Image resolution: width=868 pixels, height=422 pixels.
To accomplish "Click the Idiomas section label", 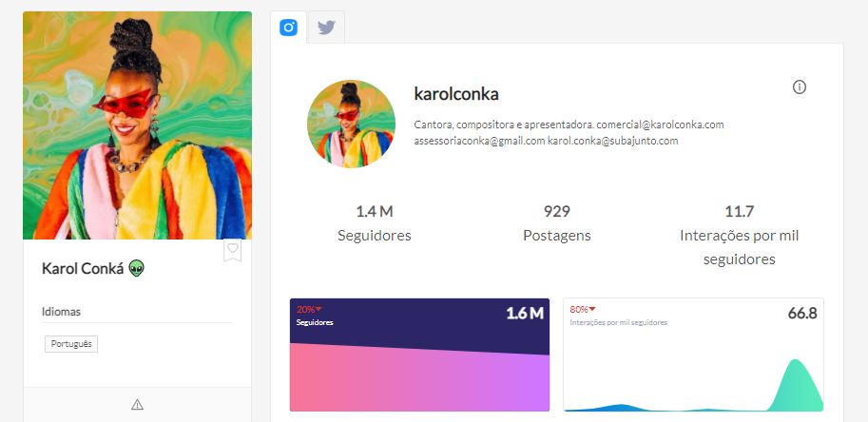I will [61, 312].
